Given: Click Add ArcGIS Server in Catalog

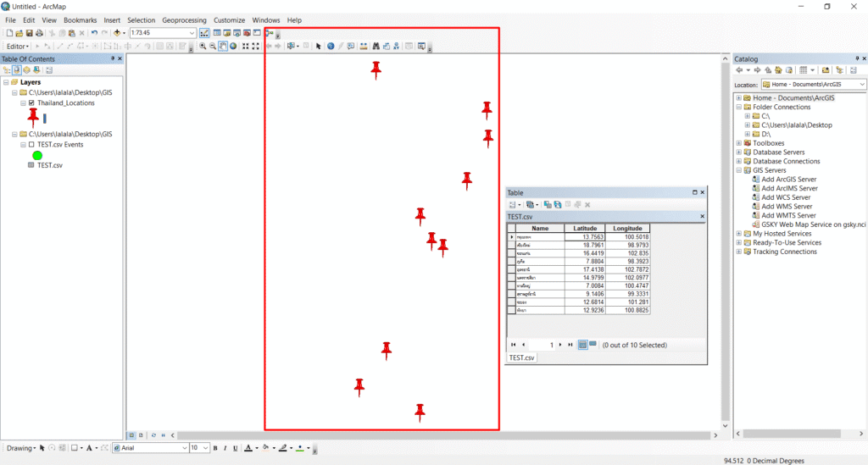Looking at the screenshot, I should pos(789,180).
